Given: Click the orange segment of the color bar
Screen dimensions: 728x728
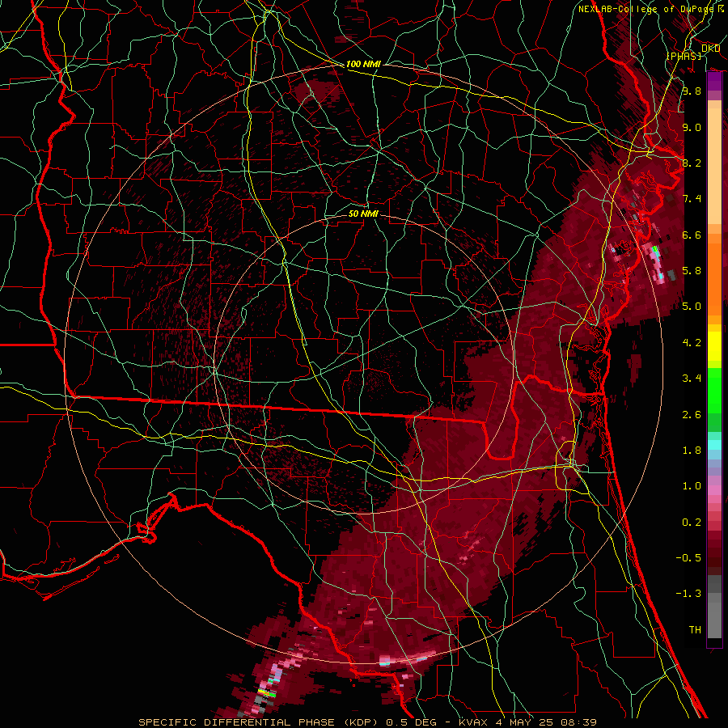Looking at the screenshot, I should (714, 278).
